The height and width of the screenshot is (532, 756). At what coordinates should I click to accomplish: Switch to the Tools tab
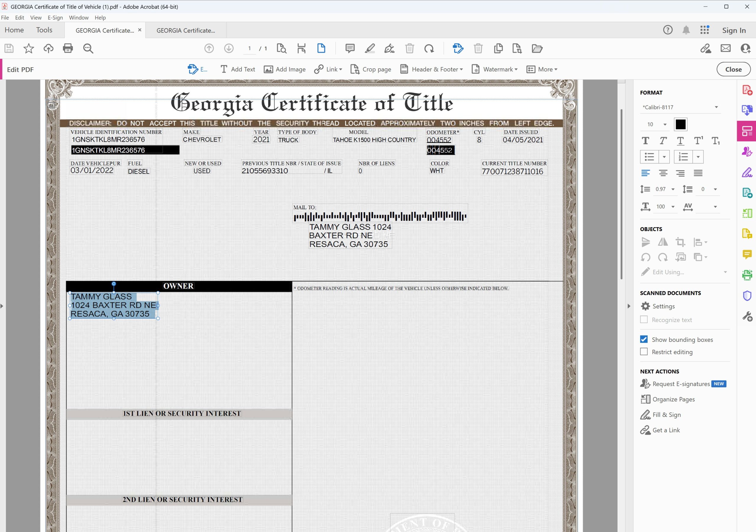click(x=44, y=30)
